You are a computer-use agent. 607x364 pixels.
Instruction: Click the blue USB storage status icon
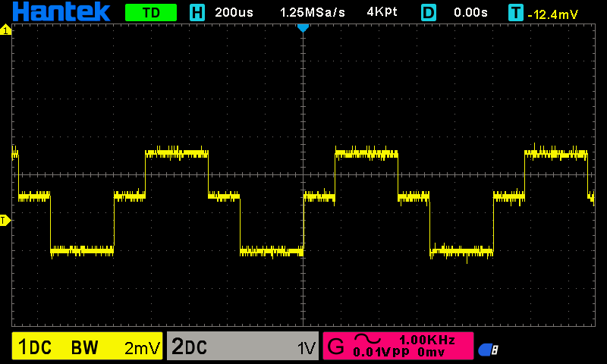(488, 350)
